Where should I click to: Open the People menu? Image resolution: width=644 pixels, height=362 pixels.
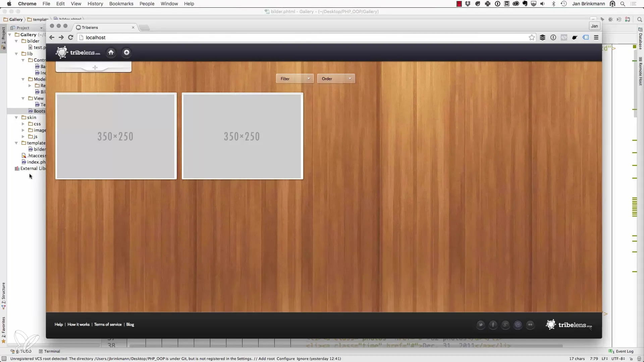[147, 4]
